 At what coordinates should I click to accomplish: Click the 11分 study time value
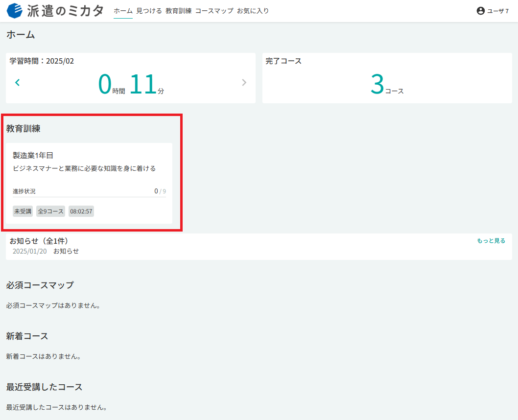click(147, 84)
